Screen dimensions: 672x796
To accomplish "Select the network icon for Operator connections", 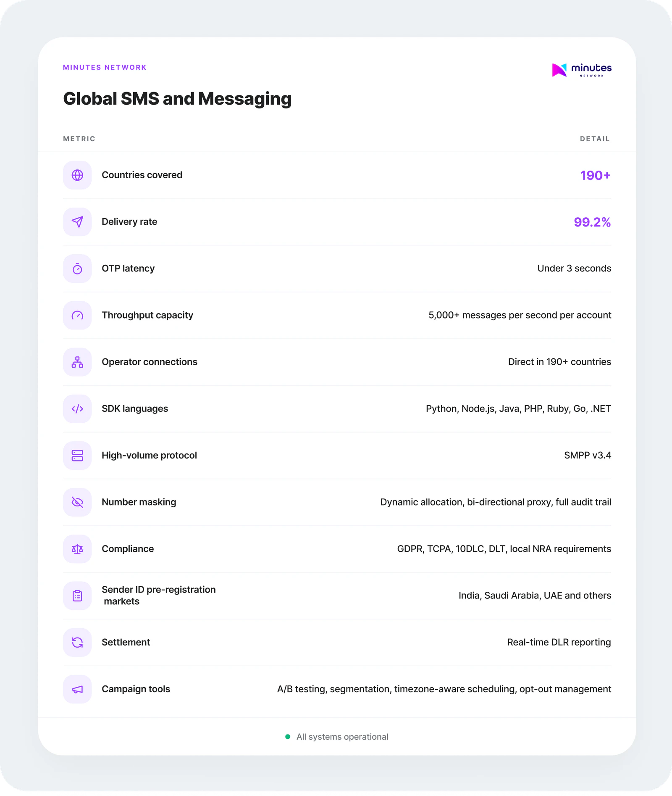I will point(77,362).
